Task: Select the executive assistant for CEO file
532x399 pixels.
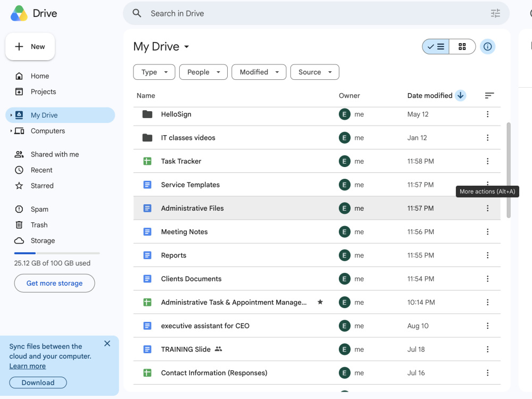Action: [x=205, y=326]
